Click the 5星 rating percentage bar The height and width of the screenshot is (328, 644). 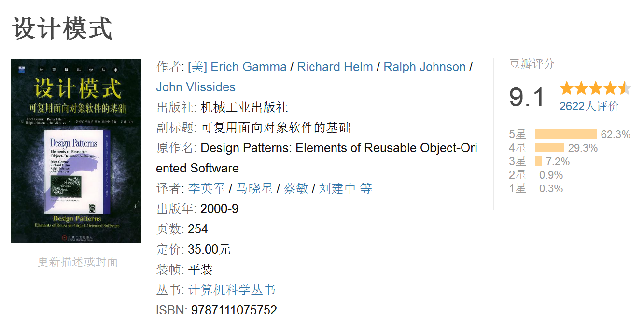coord(566,134)
